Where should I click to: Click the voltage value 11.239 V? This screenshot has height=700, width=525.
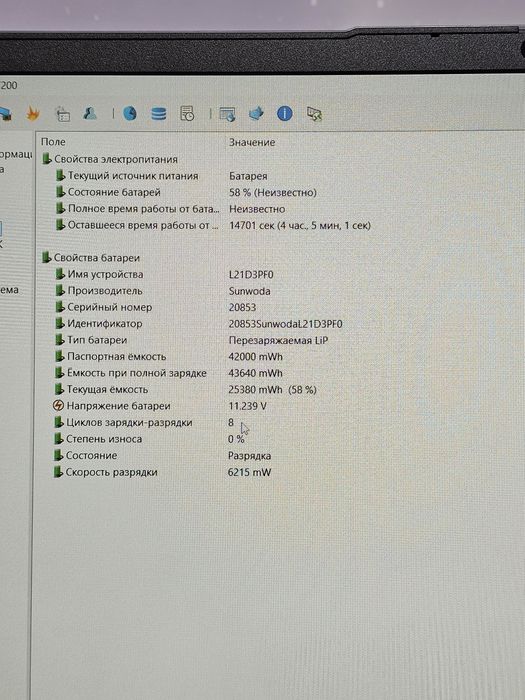(247, 406)
